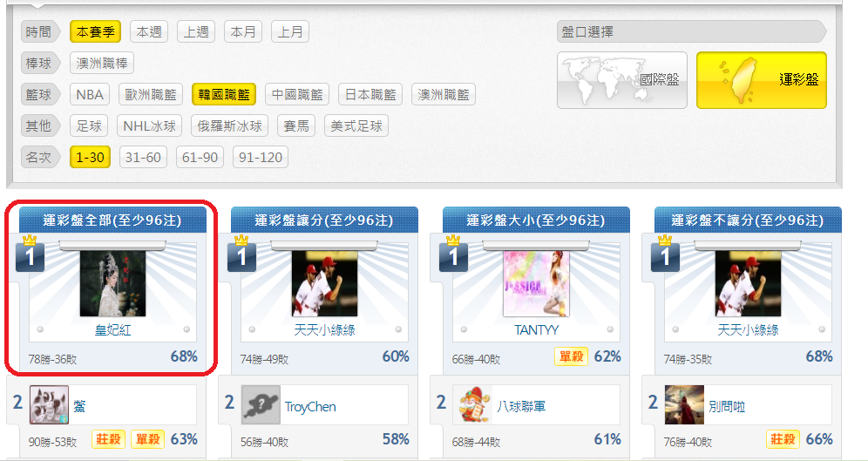Show ranks 91-120
The height and width of the screenshot is (461, 868).
point(261,157)
